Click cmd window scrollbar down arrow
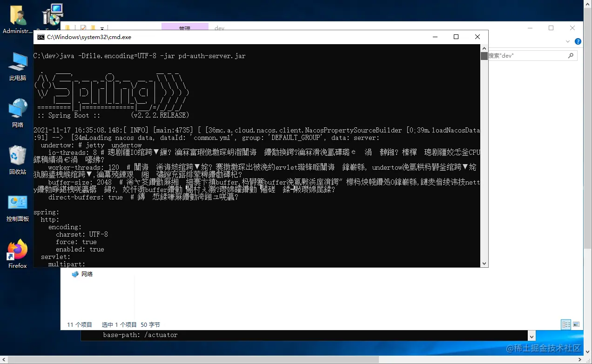 (484, 263)
